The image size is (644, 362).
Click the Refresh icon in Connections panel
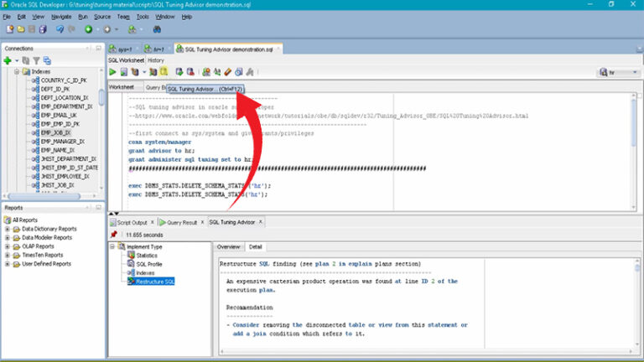(x=26, y=60)
